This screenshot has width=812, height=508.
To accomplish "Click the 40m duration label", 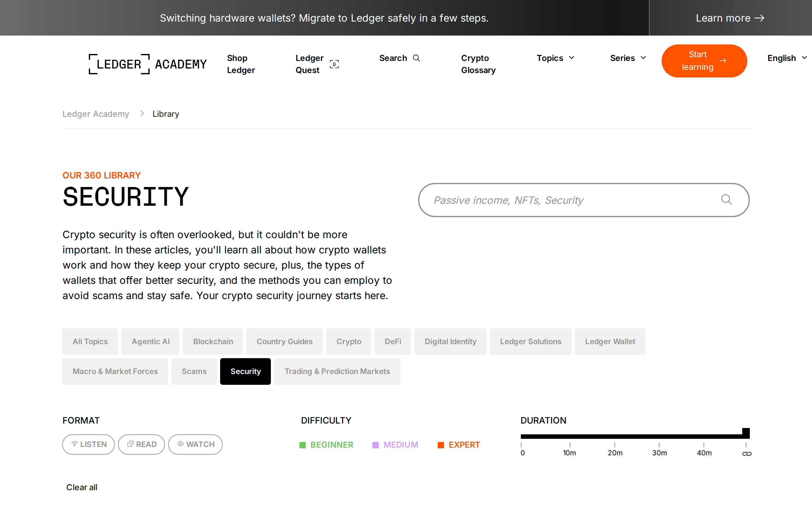I will (704, 453).
